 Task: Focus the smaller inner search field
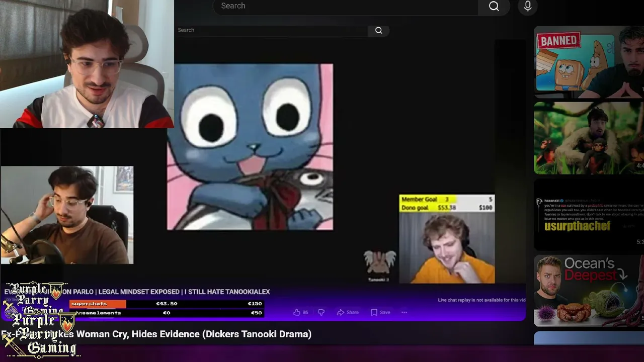coord(272,30)
